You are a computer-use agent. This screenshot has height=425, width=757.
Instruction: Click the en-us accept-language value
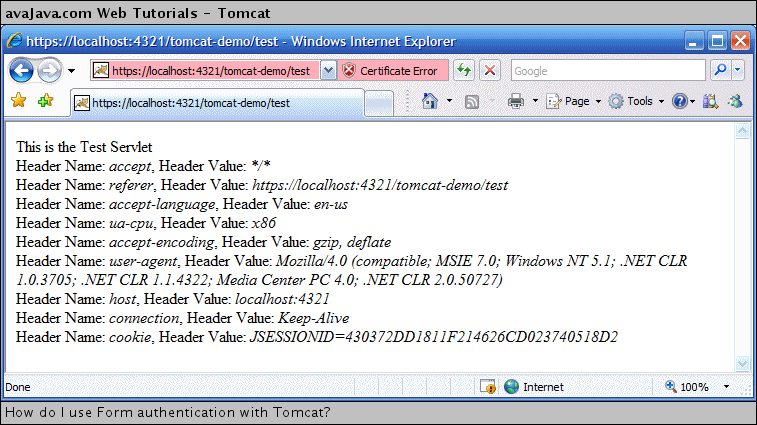click(x=331, y=204)
